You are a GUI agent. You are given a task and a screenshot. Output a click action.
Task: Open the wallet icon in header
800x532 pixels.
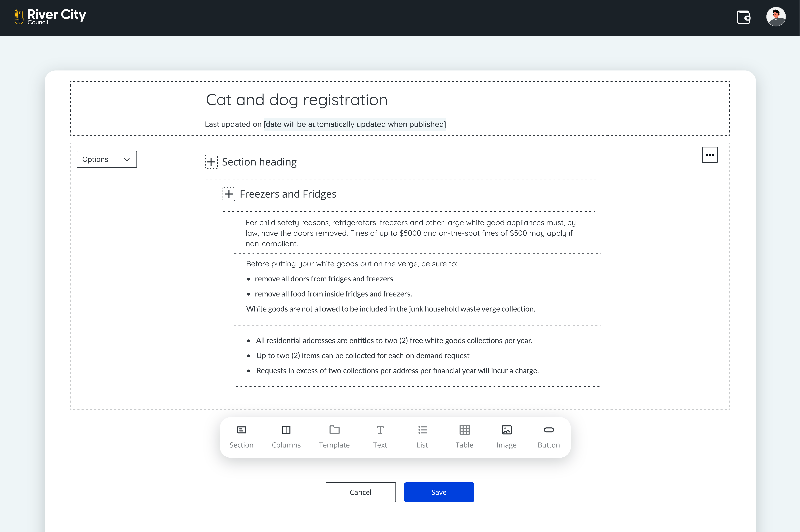click(x=743, y=17)
